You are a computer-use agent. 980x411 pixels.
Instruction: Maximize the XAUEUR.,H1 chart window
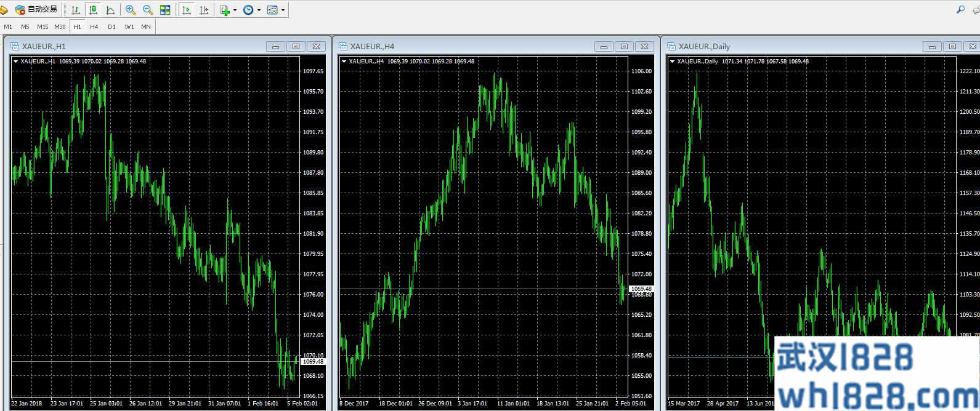pos(296,47)
